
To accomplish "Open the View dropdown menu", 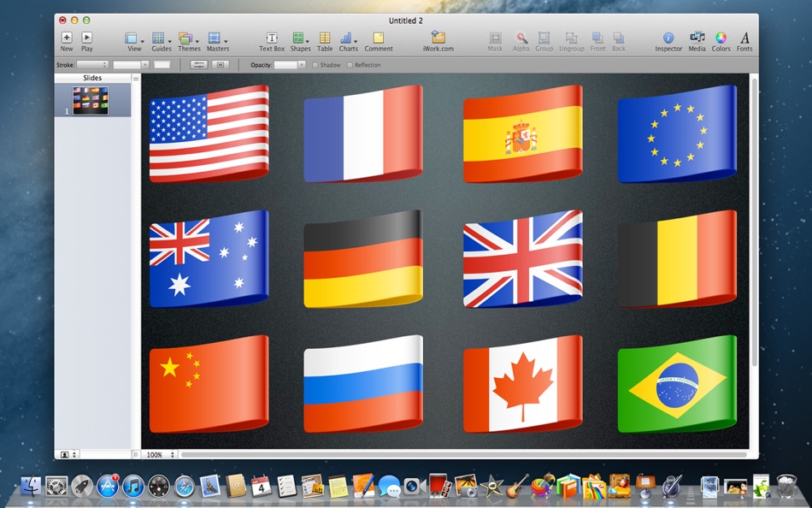I will (x=134, y=41).
